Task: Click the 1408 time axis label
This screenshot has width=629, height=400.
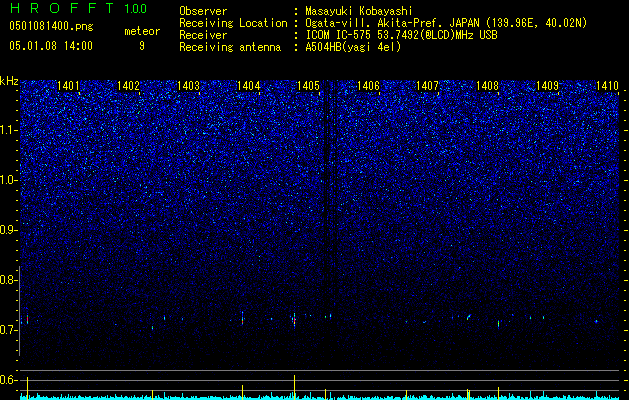Action: click(487, 85)
